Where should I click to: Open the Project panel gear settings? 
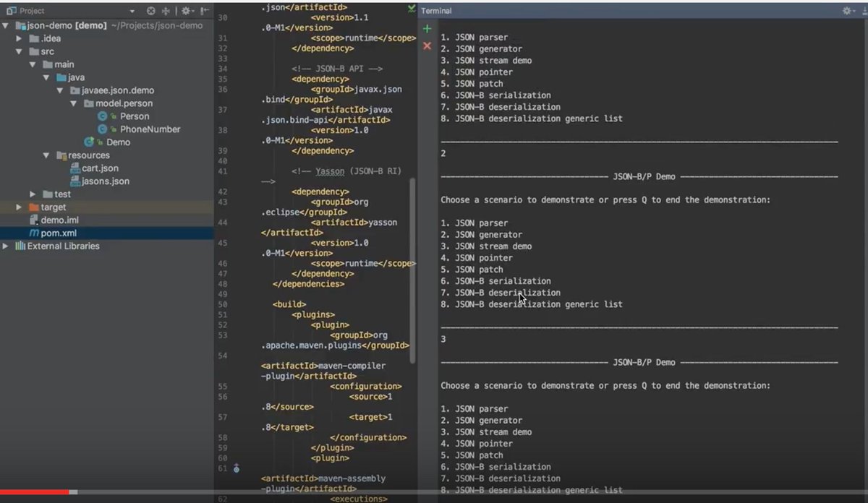[x=187, y=11]
